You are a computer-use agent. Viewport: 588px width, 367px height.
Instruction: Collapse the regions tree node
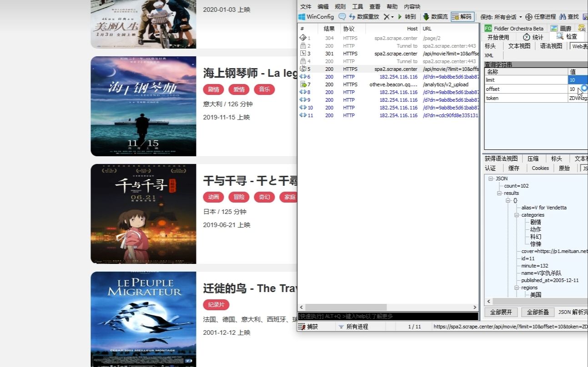click(x=517, y=288)
